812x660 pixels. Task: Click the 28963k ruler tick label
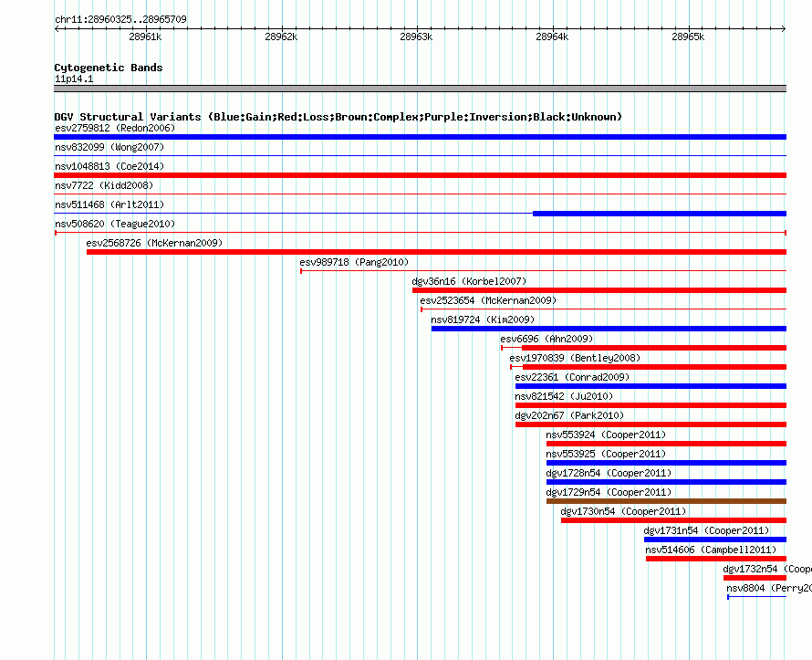pos(416,37)
